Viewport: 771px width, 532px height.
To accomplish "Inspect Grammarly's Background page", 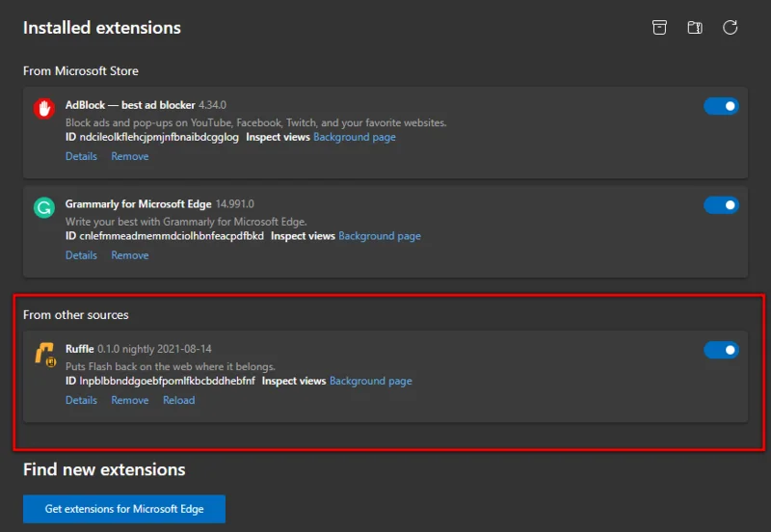I will 380,236.
